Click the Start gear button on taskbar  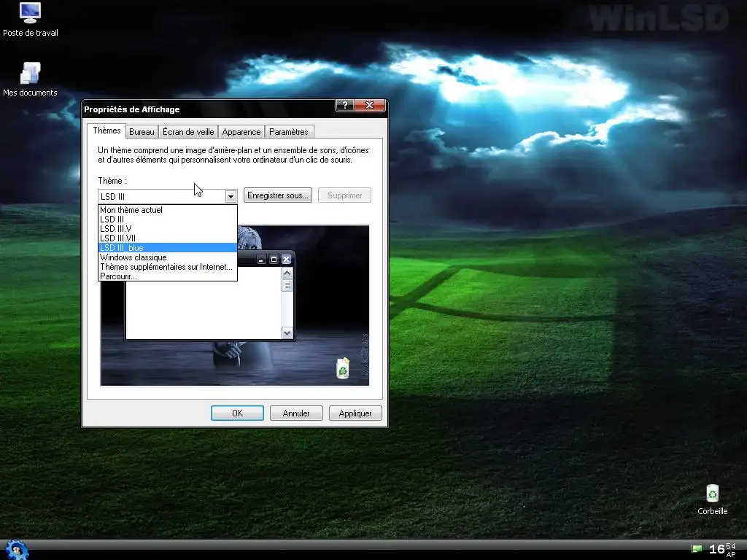click(x=16, y=551)
